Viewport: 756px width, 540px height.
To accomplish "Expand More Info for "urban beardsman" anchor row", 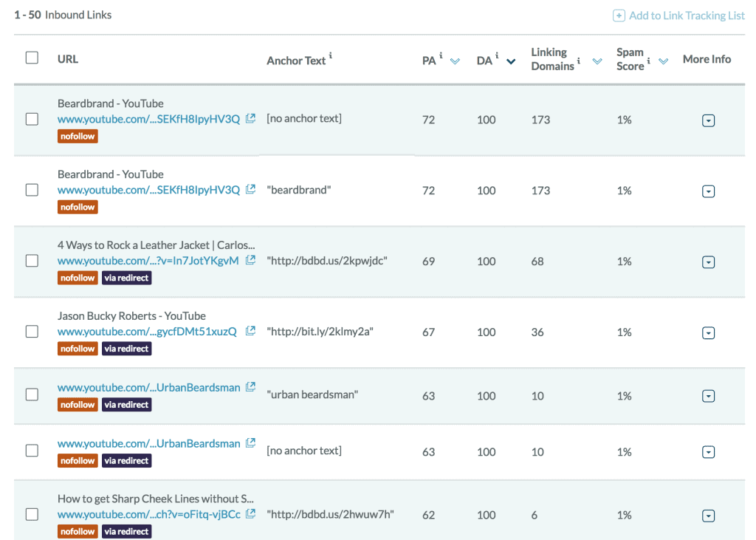I will pos(708,396).
